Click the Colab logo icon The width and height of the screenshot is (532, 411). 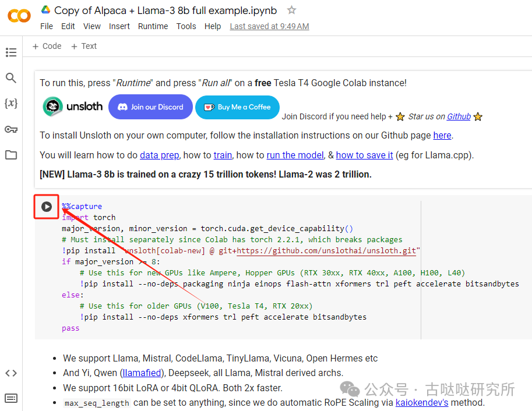[x=19, y=16]
